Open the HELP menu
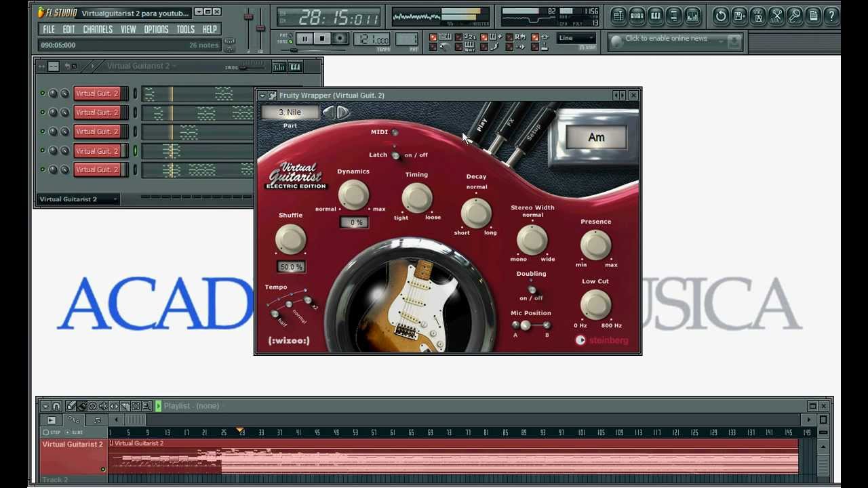 tap(210, 30)
